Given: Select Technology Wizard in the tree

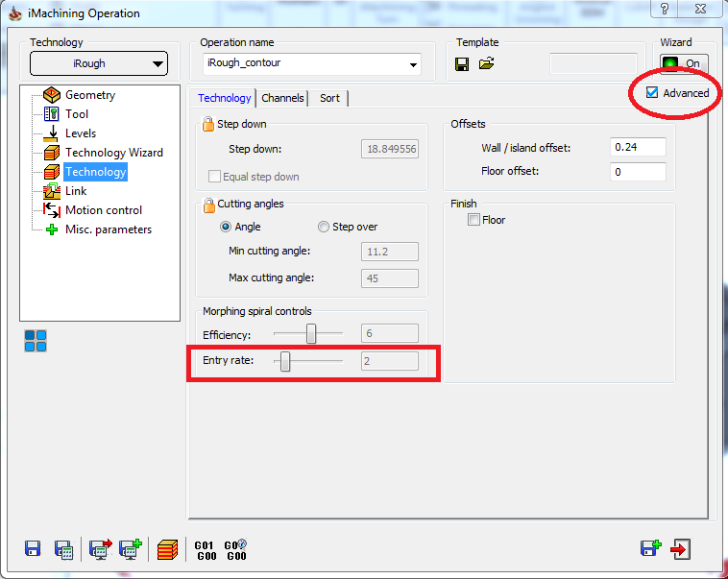Looking at the screenshot, I should tap(114, 153).
